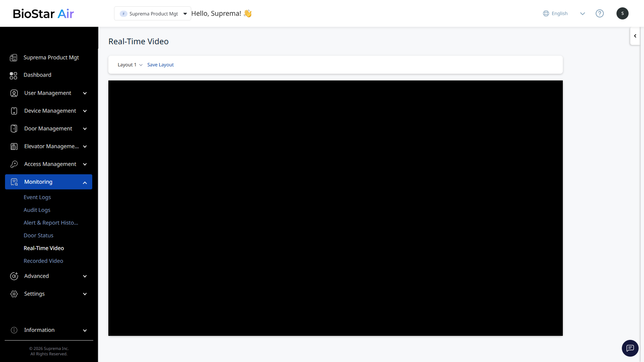Click the Door Management door icon
Screen dimensions: 644x362
(14, 129)
